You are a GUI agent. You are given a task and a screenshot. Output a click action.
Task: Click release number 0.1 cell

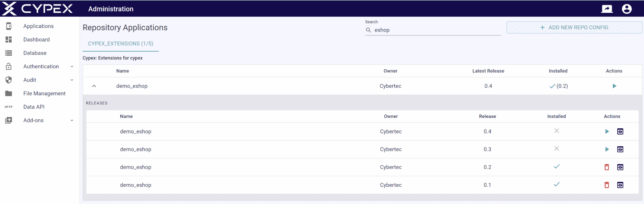click(487, 185)
